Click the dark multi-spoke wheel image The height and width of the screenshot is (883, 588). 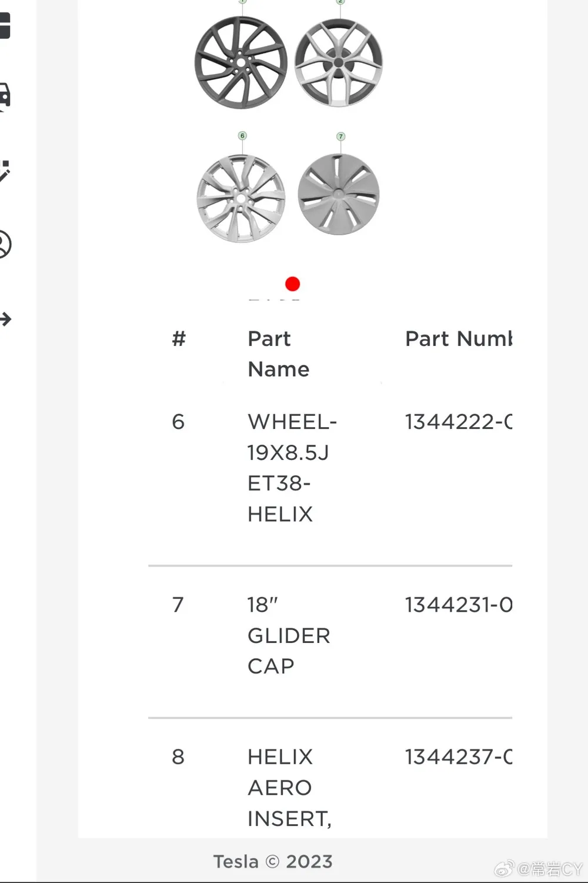[240, 62]
